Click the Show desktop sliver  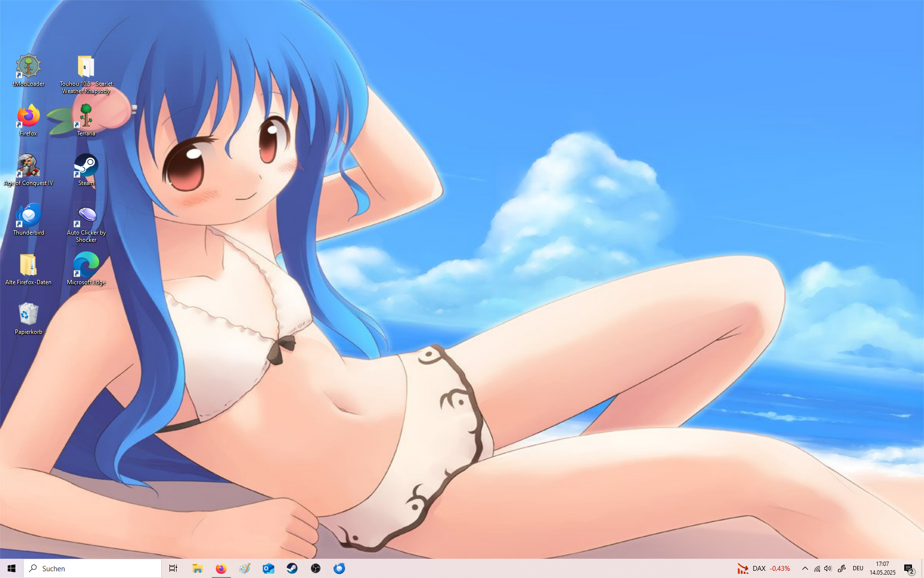[x=922, y=569]
